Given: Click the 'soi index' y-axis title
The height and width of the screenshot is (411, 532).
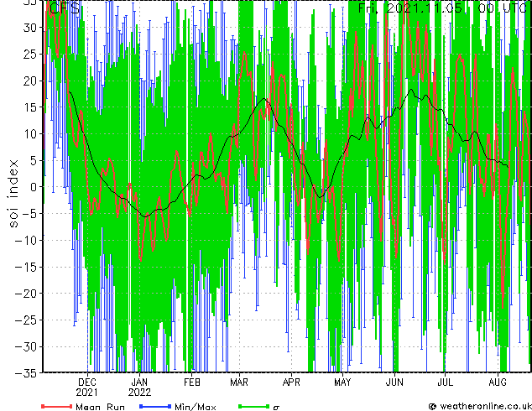Looking at the screenshot, I should pyautogui.click(x=13, y=194).
